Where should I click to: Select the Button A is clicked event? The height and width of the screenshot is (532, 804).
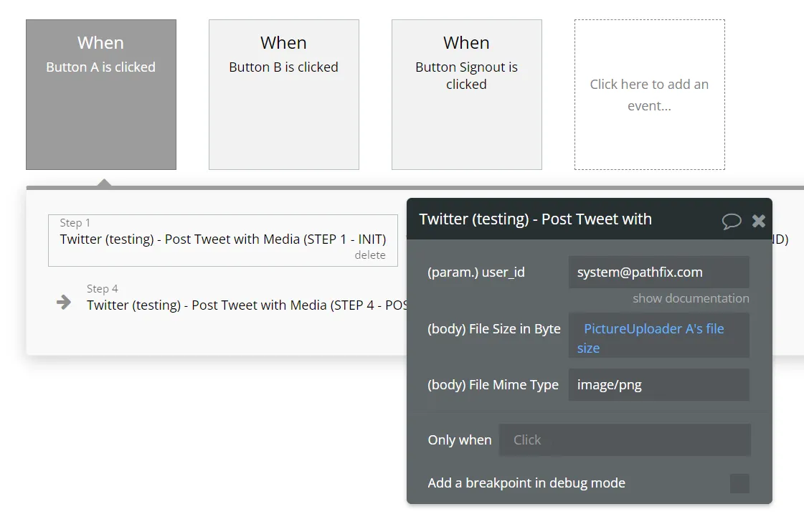tap(101, 95)
